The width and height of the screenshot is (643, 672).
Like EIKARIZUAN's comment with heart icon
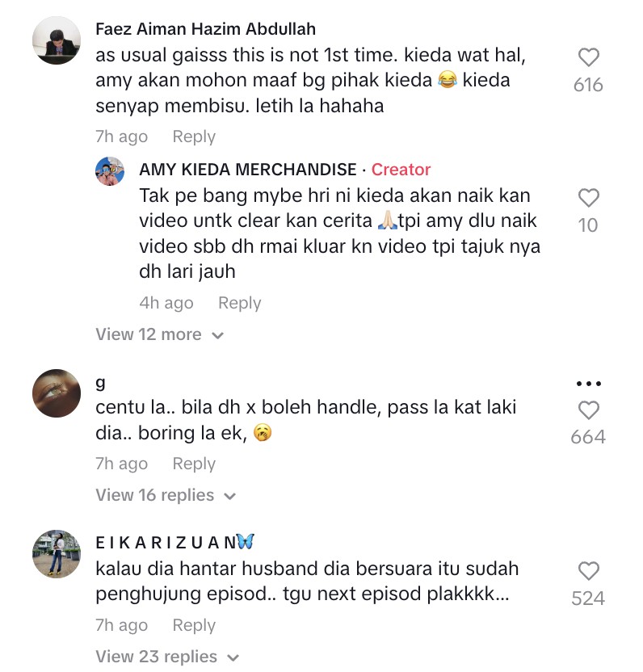click(x=589, y=571)
